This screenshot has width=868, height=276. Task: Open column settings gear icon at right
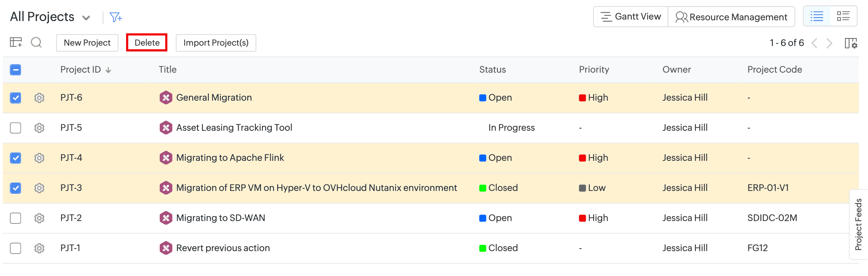click(x=851, y=43)
